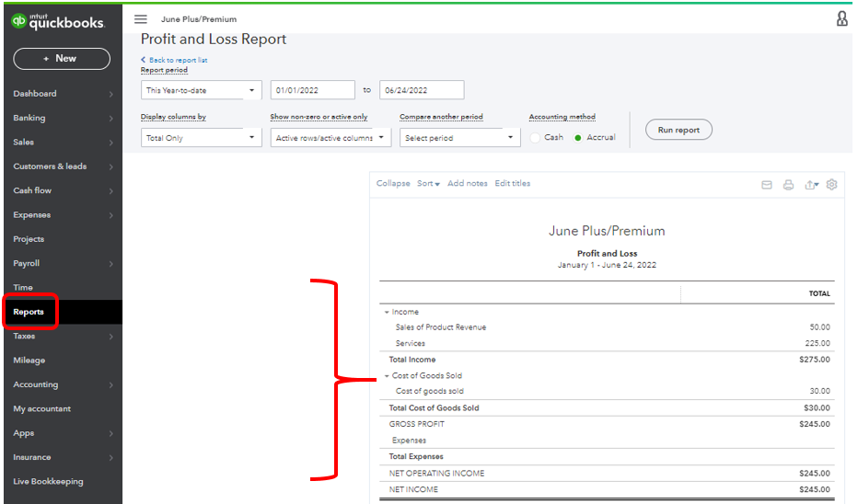Click the Back to report list link
The image size is (858, 504).
coord(179,60)
